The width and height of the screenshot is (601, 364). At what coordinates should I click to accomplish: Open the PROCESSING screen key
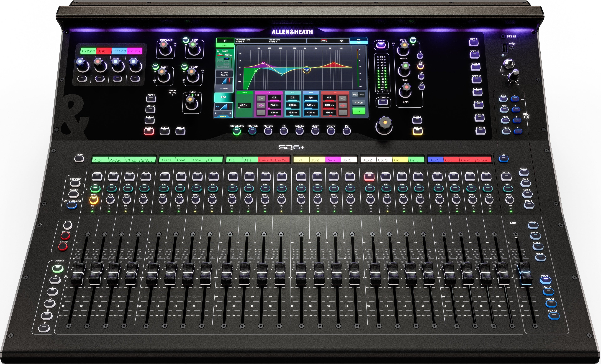point(236,131)
